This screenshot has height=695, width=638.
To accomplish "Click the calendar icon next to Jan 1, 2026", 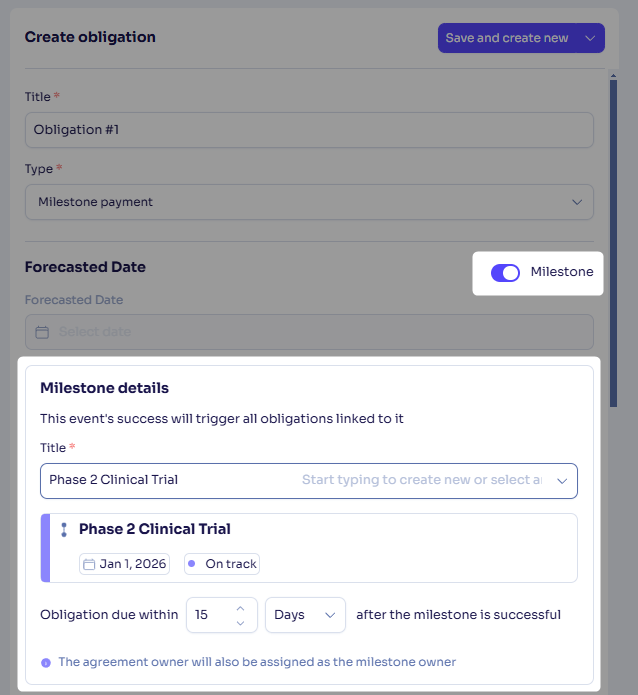I will point(89,564).
